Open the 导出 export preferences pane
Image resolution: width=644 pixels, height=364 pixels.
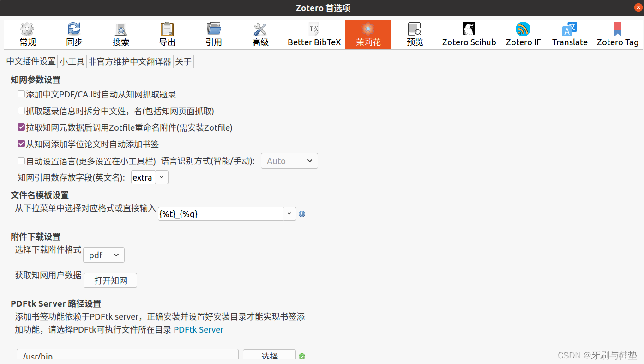pos(167,35)
